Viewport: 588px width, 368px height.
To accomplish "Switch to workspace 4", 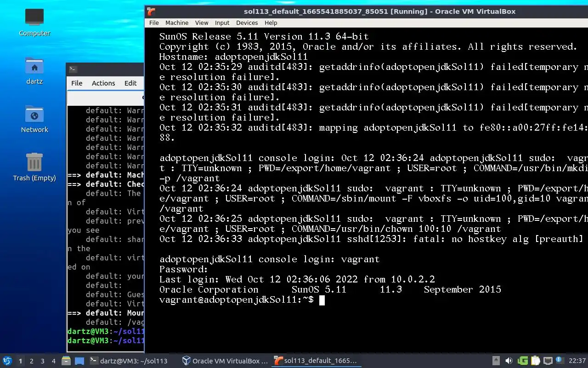I will (53, 361).
